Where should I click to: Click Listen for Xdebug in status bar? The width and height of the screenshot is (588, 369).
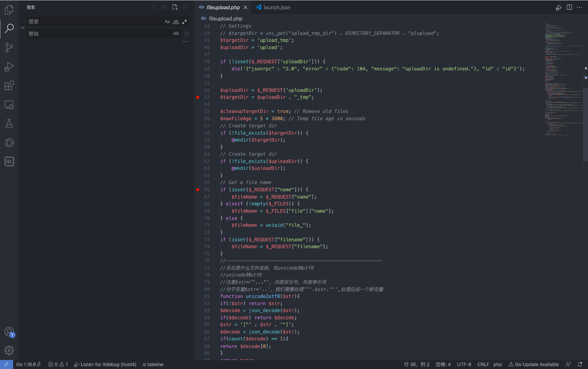tap(105, 364)
